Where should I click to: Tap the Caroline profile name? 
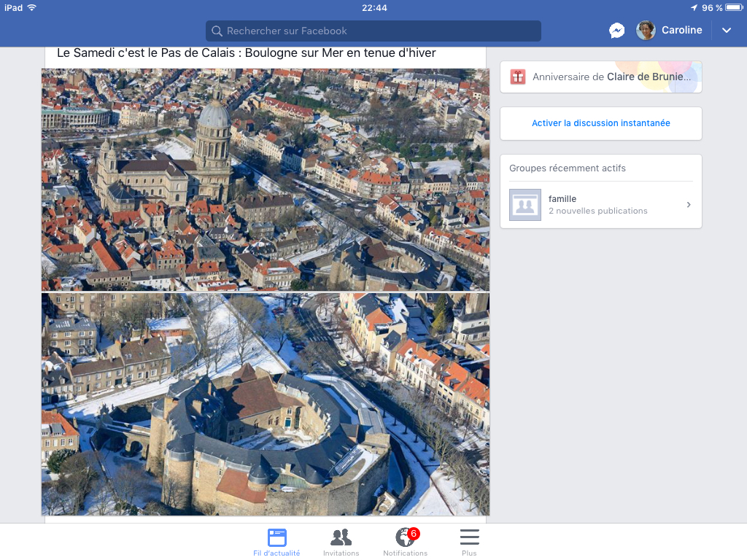(x=681, y=31)
